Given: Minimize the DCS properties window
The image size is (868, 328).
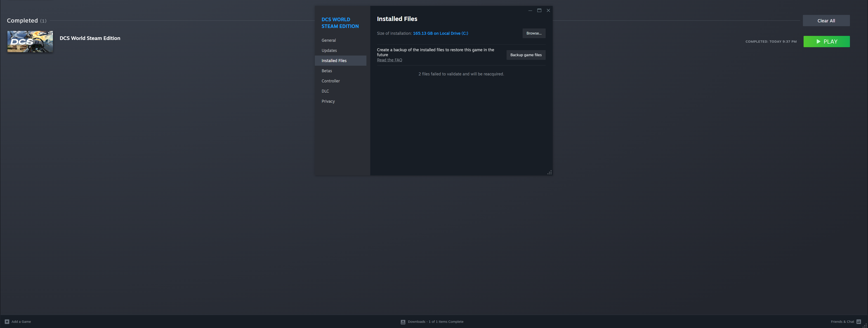Looking at the screenshot, I should pos(530,10).
